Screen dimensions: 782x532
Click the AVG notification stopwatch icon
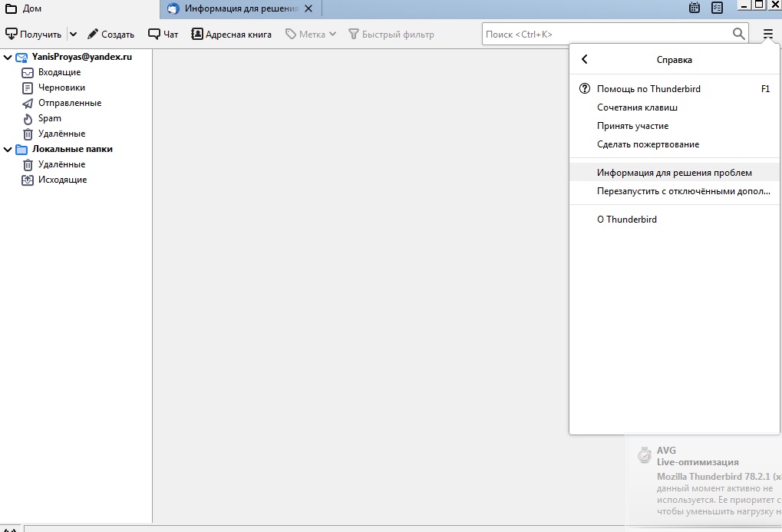point(645,455)
